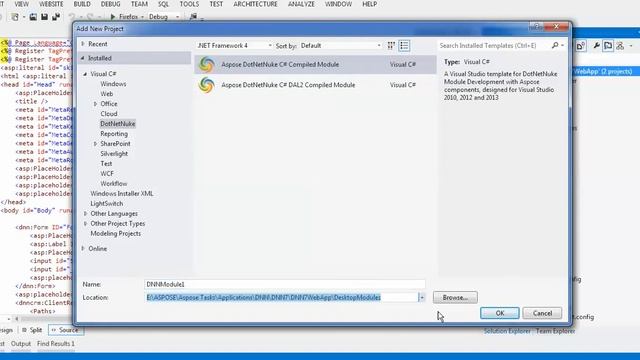Expand the SharePoint tree node
This screenshot has height=360, width=640.
pyautogui.click(x=95, y=144)
